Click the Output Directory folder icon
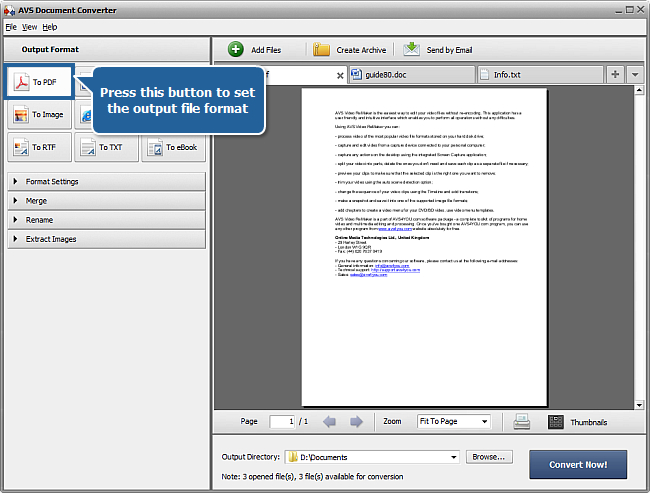This screenshot has width=650, height=493. (x=293, y=457)
